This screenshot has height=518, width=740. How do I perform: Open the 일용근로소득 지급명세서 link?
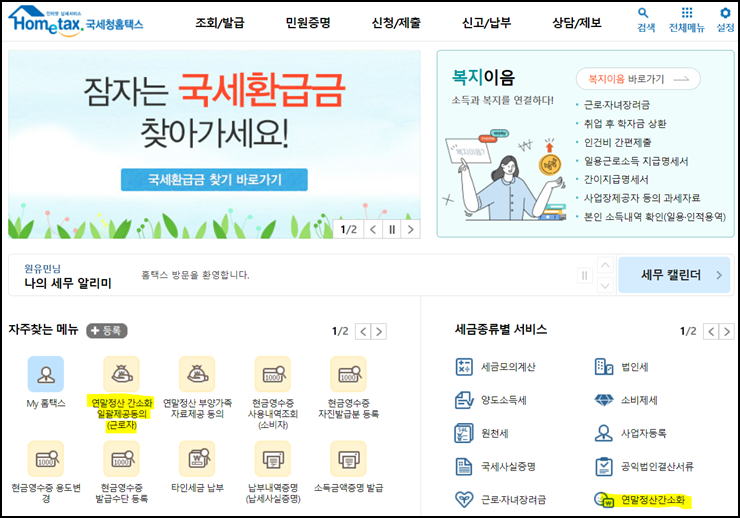coord(636,161)
